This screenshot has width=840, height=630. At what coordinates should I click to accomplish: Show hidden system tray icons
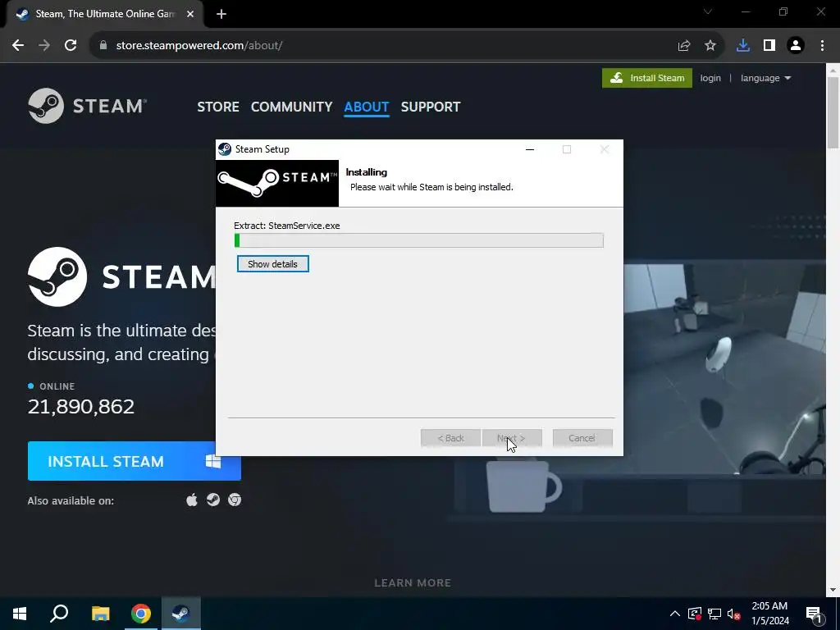[x=675, y=614]
